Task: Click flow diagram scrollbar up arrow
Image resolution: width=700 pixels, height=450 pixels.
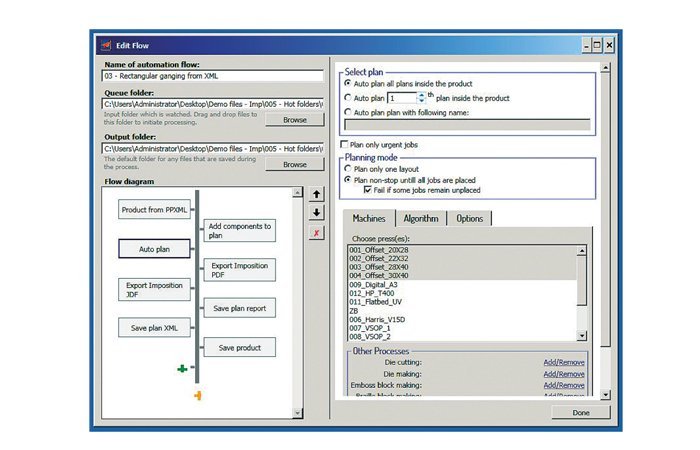Action: pos(297,192)
